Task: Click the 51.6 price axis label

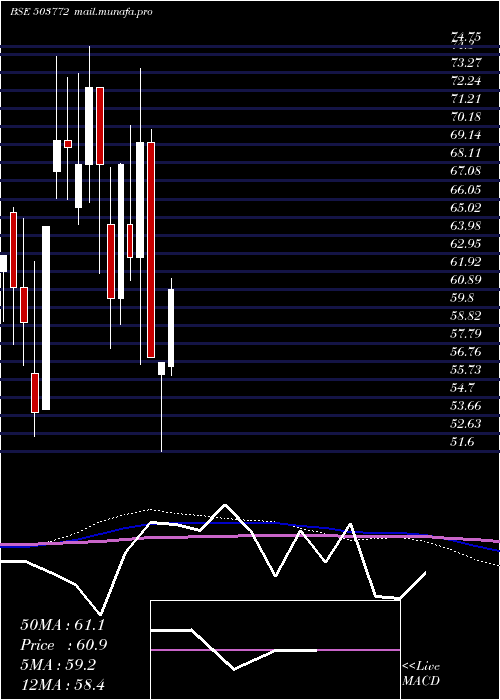Action: tap(462, 442)
